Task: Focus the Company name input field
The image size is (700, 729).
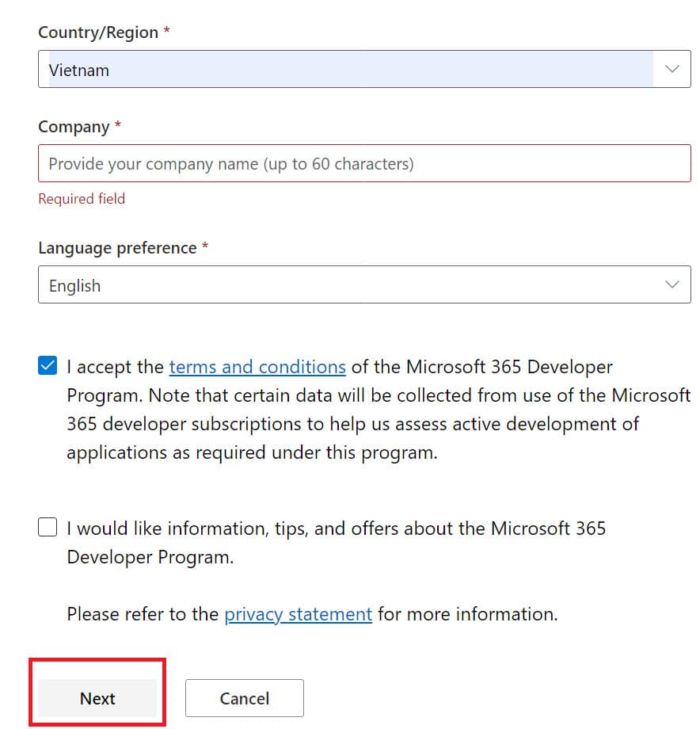Action: [364, 163]
